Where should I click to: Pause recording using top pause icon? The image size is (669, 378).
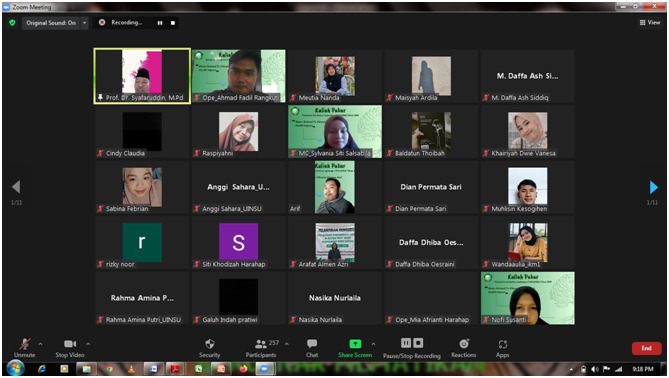tap(160, 23)
